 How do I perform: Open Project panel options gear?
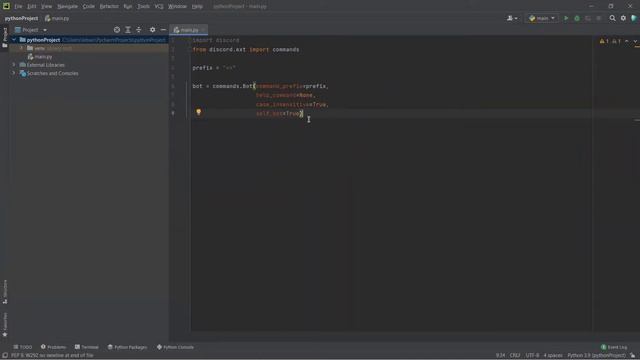[x=152, y=30]
